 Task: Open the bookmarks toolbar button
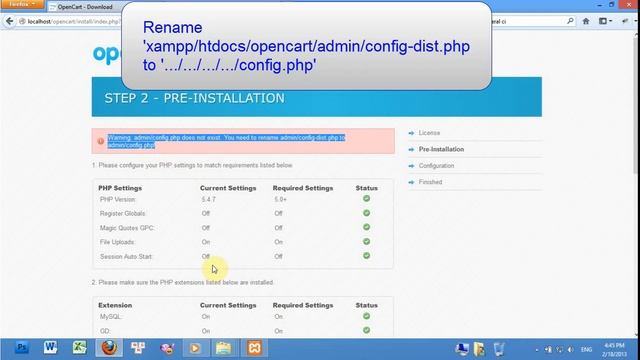[605, 21]
